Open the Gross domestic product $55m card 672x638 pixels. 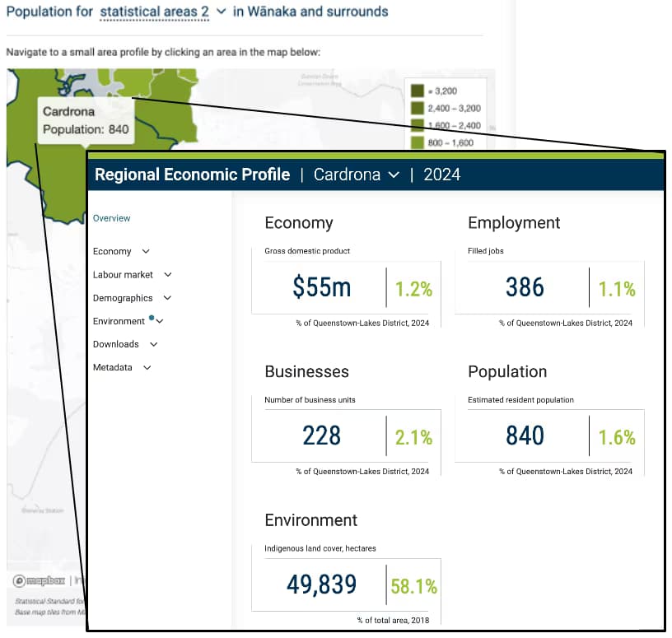346,287
